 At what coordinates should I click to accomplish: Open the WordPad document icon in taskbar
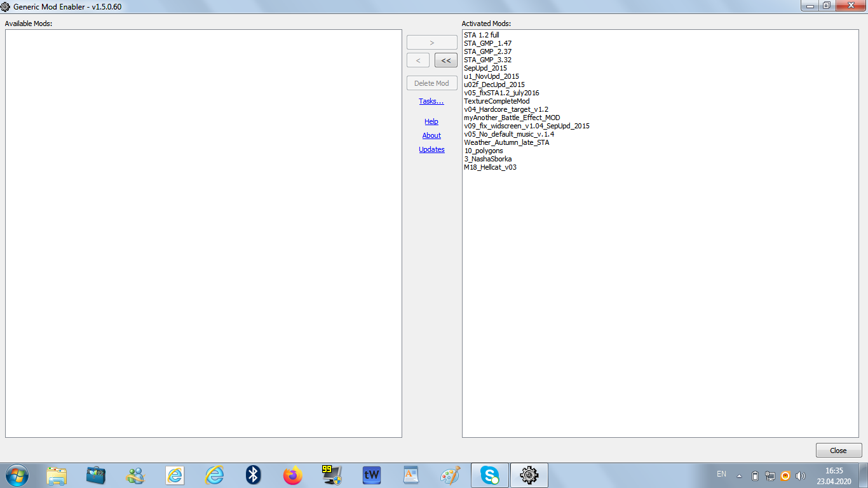(x=411, y=475)
